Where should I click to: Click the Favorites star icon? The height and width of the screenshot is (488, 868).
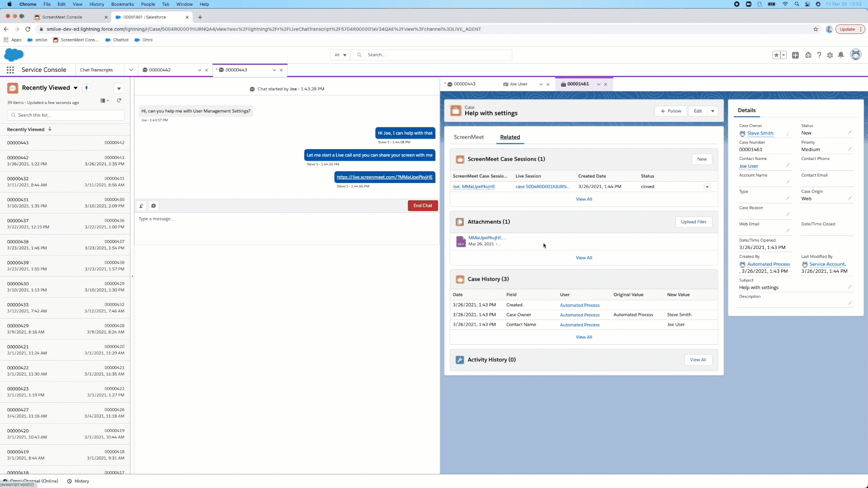click(x=776, y=55)
